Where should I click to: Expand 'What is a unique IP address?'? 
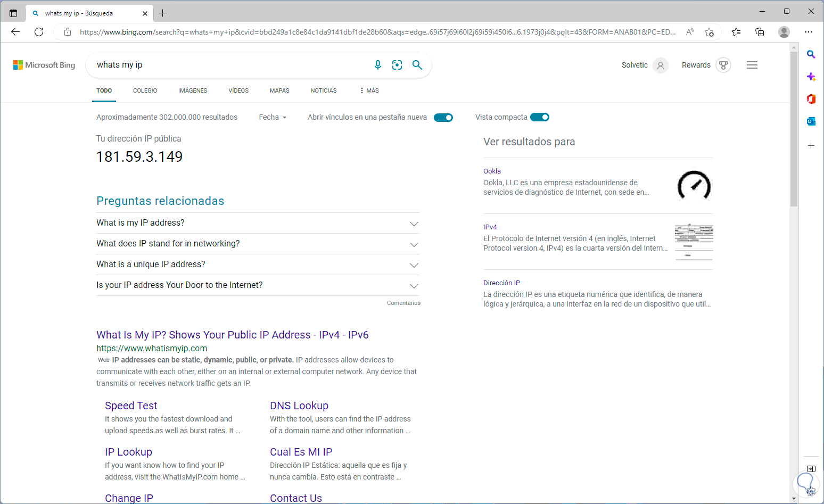(x=258, y=265)
